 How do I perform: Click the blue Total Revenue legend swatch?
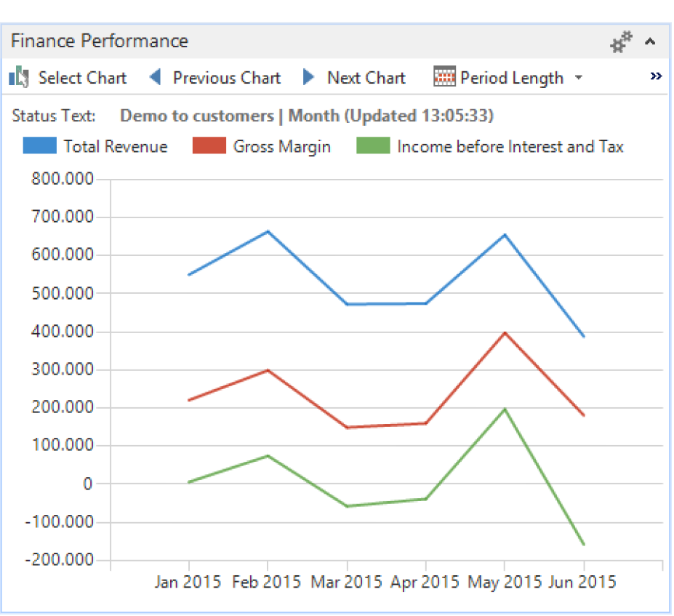(x=39, y=146)
